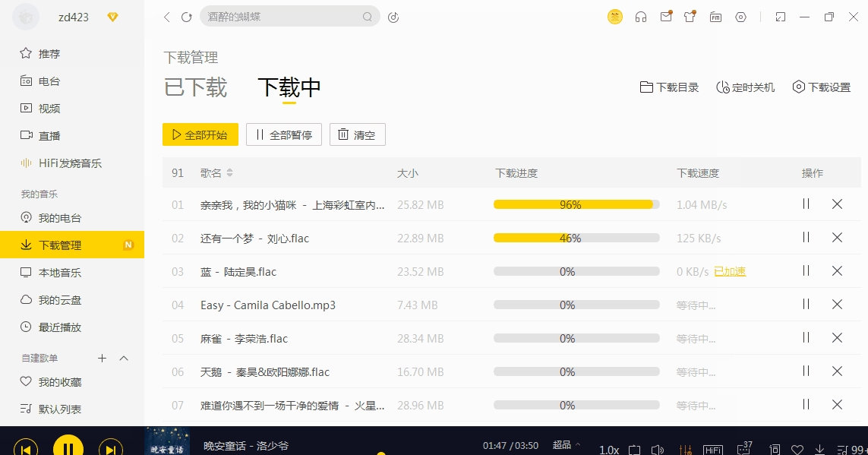Screen dimensions: 868x455
Task: Select 下载管理 in the sidebar
Action: 72,245
